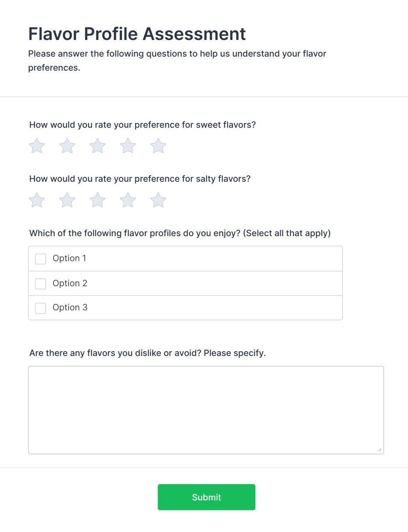Rate sweet flavors one star

tap(37, 146)
